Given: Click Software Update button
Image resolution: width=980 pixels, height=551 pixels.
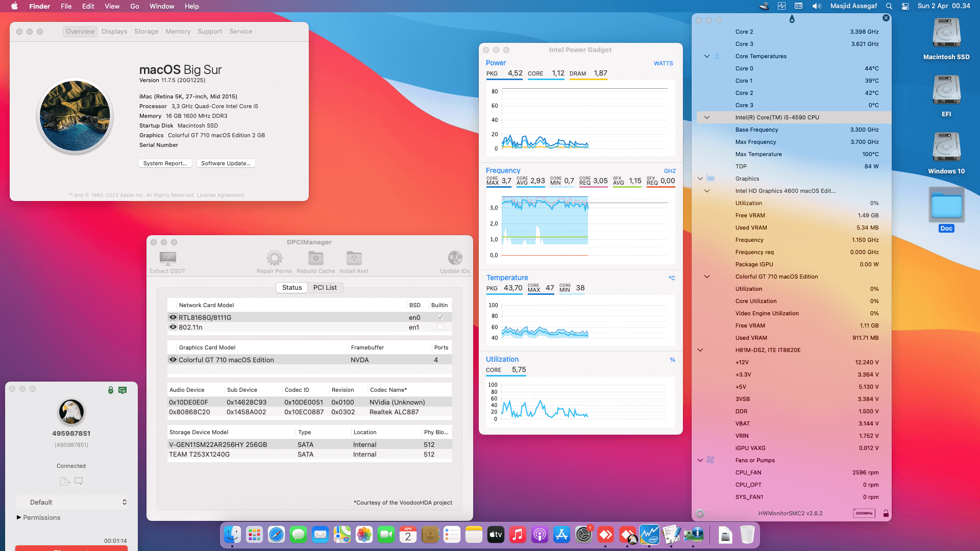Looking at the screenshot, I should tap(226, 163).
